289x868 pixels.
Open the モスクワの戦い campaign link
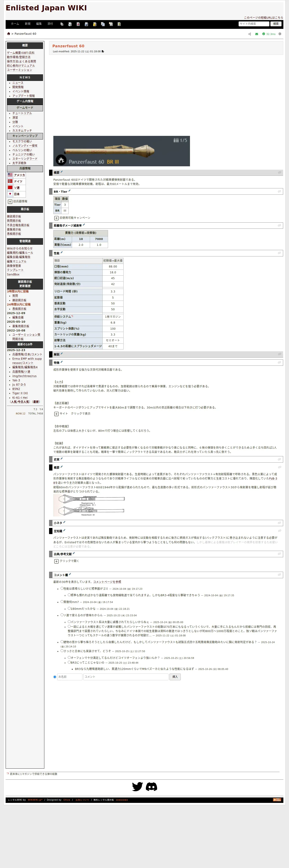pos(22,142)
